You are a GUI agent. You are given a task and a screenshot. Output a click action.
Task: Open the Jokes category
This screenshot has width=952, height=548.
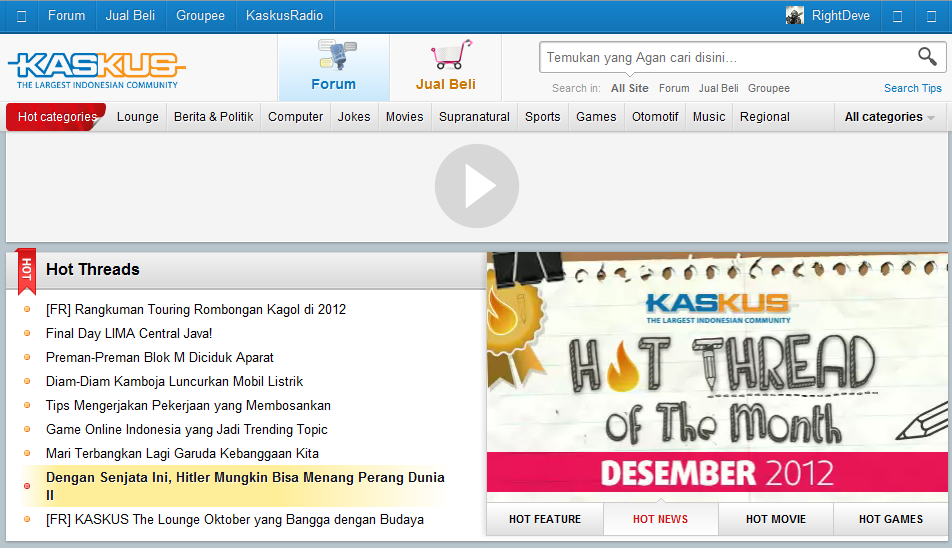click(354, 117)
